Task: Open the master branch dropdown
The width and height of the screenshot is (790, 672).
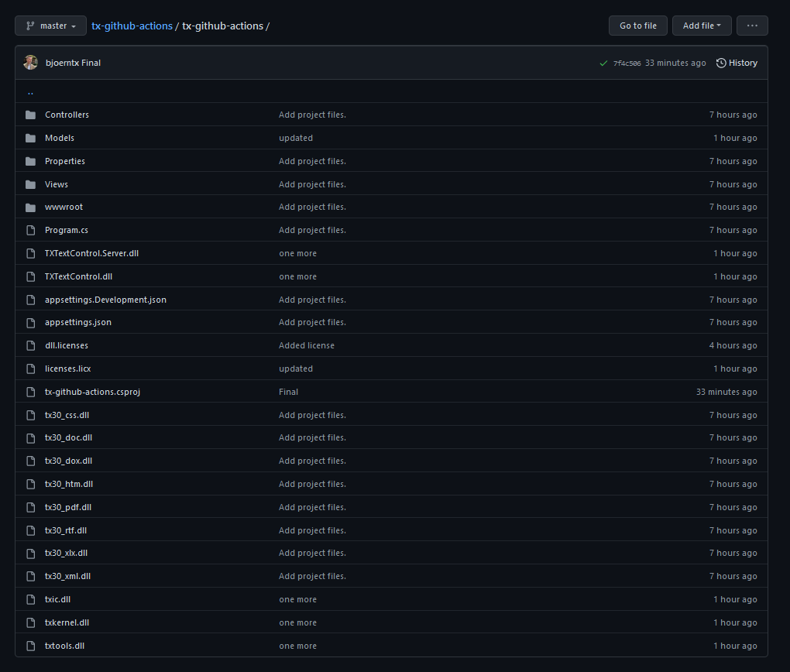Action: point(50,26)
